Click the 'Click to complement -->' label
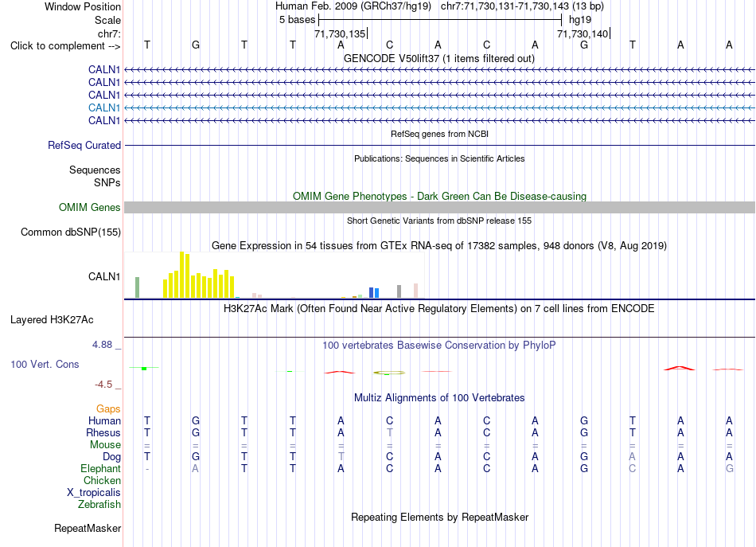This screenshot has width=756, height=547. (x=65, y=46)
